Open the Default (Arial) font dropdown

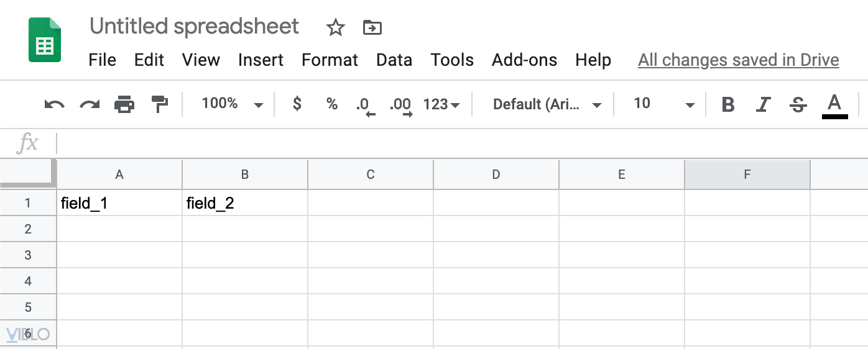coord(547,104)
